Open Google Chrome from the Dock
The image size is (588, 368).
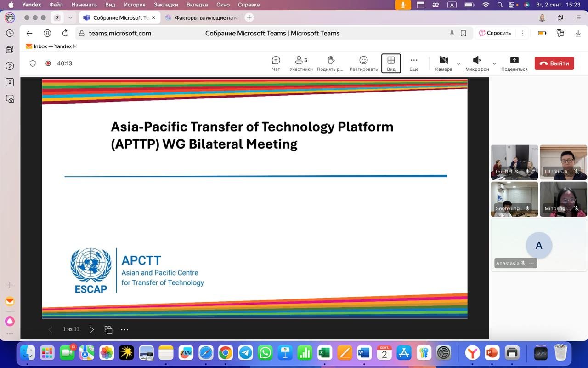coord(226,353)
